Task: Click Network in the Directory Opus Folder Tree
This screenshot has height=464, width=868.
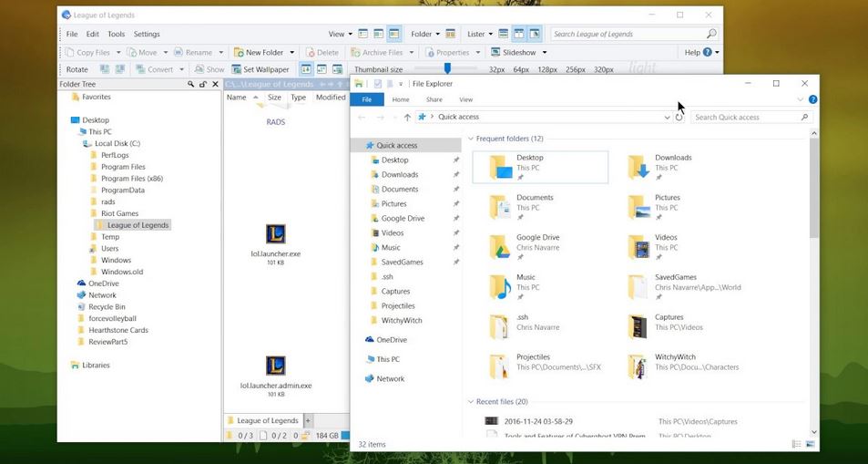Action: click(97, 295)
